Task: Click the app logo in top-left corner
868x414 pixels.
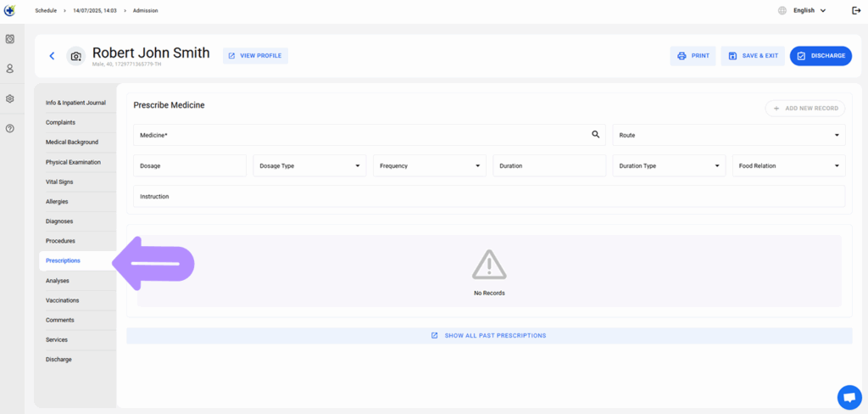Action: (10, 10)
